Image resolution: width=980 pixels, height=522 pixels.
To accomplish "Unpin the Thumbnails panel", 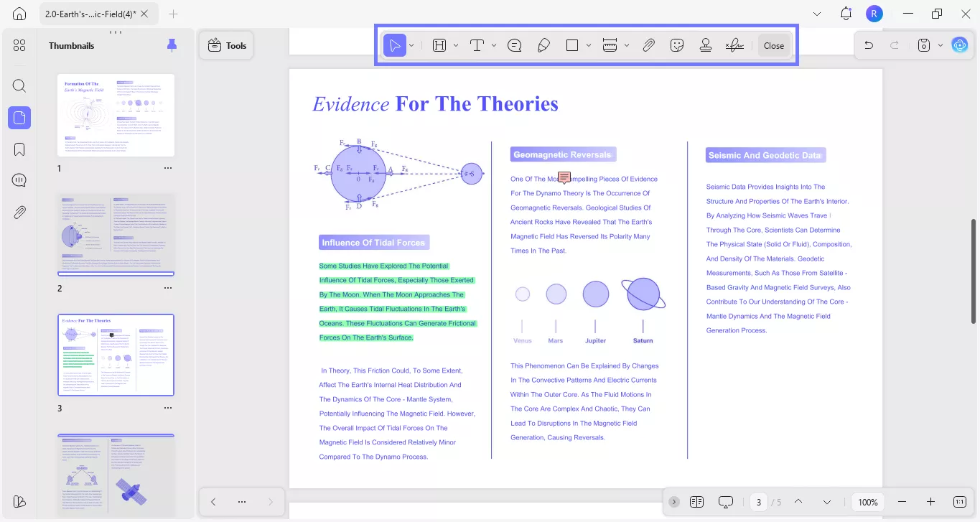I will 172,45.
